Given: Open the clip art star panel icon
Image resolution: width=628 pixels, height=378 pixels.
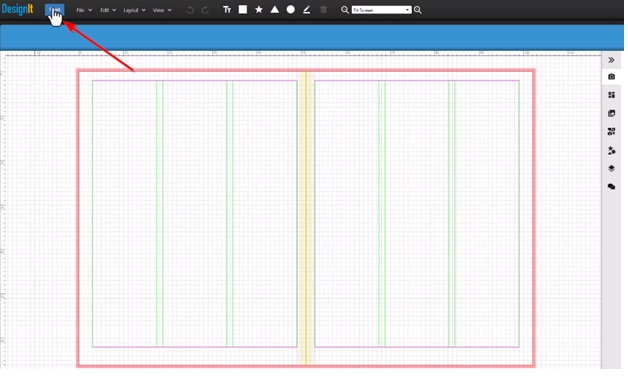Looking at the screenshot, I should click(612, 150).
